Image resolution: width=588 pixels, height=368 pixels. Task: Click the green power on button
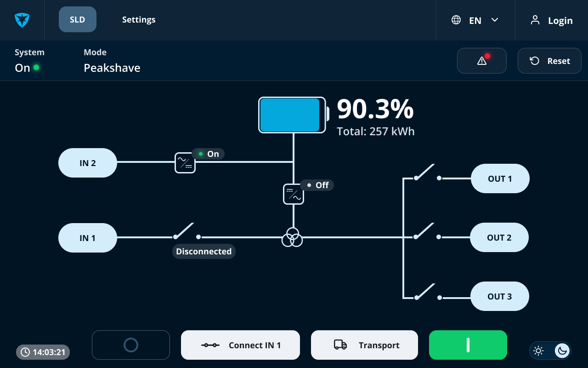tap(468, 345)
